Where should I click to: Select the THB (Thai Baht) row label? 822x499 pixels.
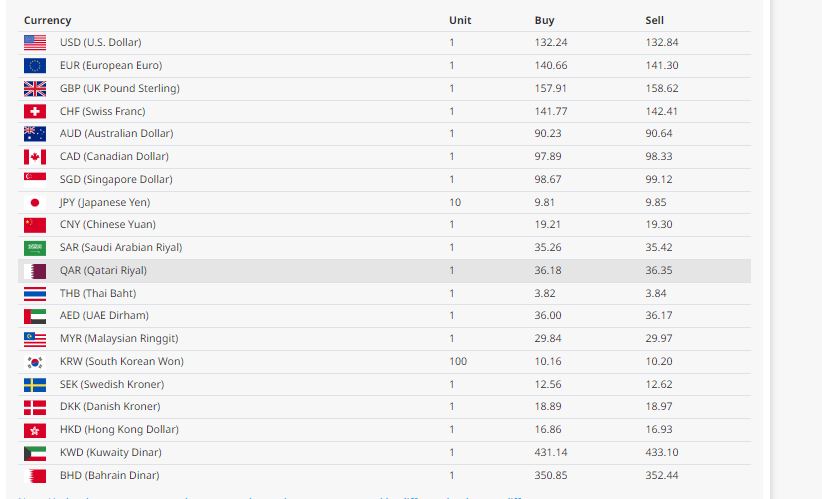[98, 294]
